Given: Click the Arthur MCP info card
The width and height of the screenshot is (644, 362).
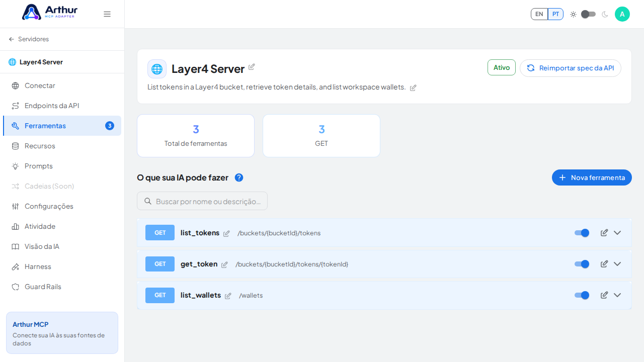Looking at the screenshot, I should (x=62, y=333).
